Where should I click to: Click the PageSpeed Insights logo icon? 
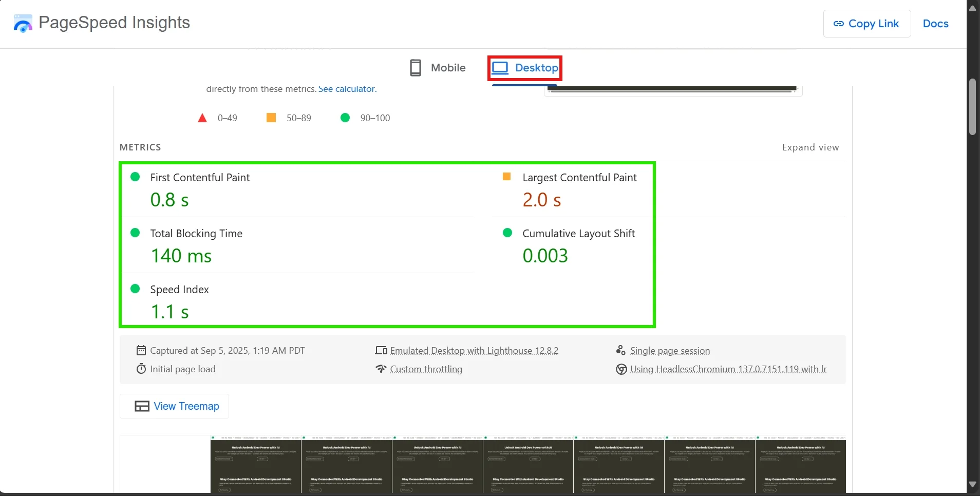(23, 23)
